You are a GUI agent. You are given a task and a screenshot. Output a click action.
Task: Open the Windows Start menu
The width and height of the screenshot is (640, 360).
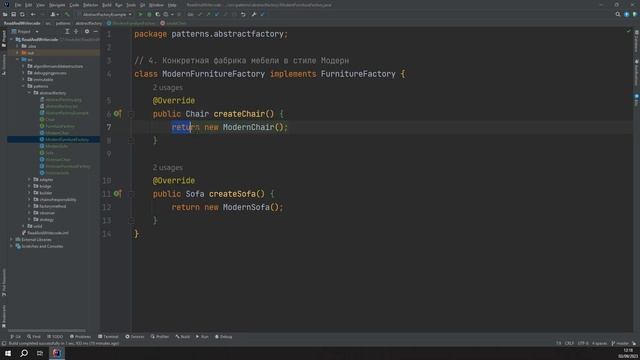pyautogui.click(x=8, y=353)
